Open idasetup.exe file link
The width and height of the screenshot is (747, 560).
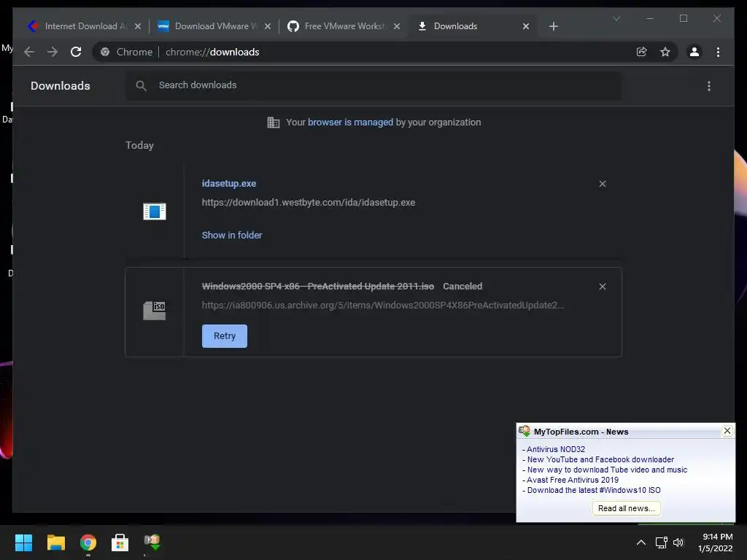coord(228,183)
